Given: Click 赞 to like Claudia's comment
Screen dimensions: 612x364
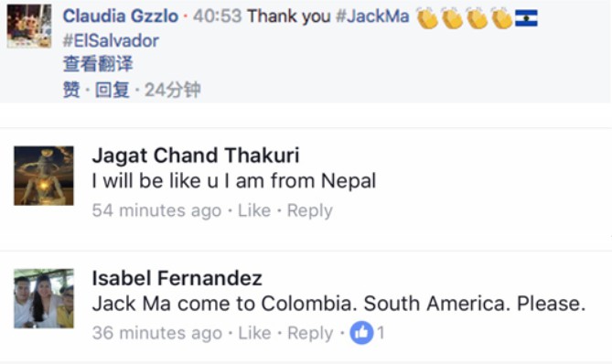Looking at the screenshot, I should pyautogui.click(x=71, y=90).
